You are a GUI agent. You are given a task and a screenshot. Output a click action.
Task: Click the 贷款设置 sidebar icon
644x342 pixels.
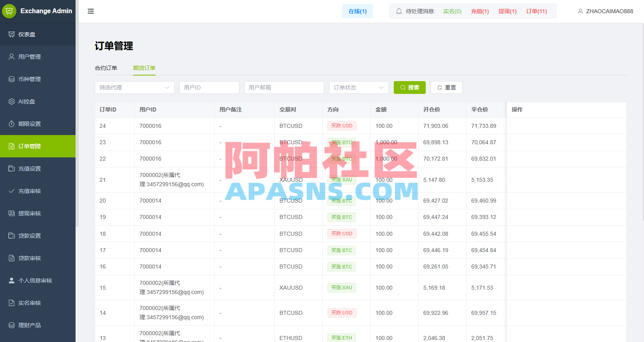point(12,236)
